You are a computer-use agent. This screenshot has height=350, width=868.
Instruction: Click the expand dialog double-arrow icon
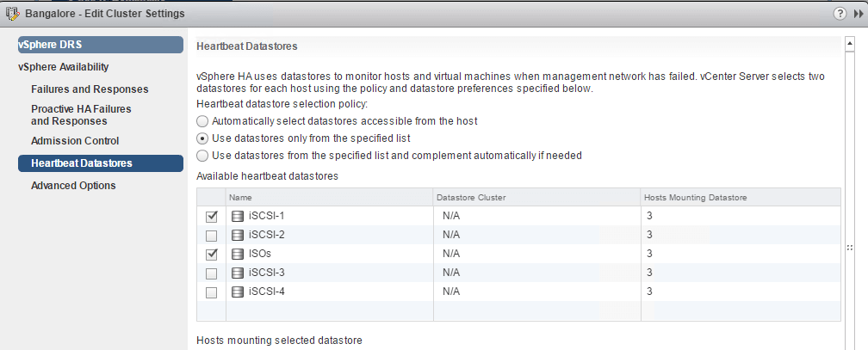pos(854,14)
